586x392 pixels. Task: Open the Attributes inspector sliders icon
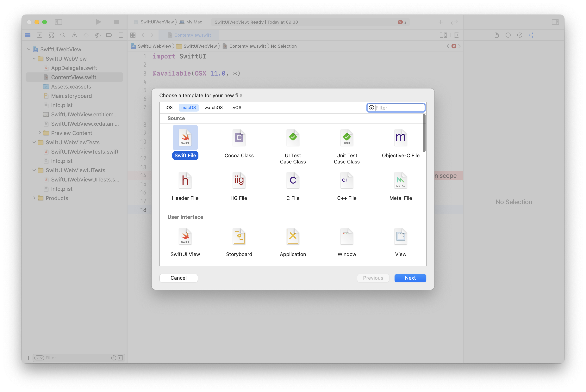pyautogui.click(x=531, y=35)
